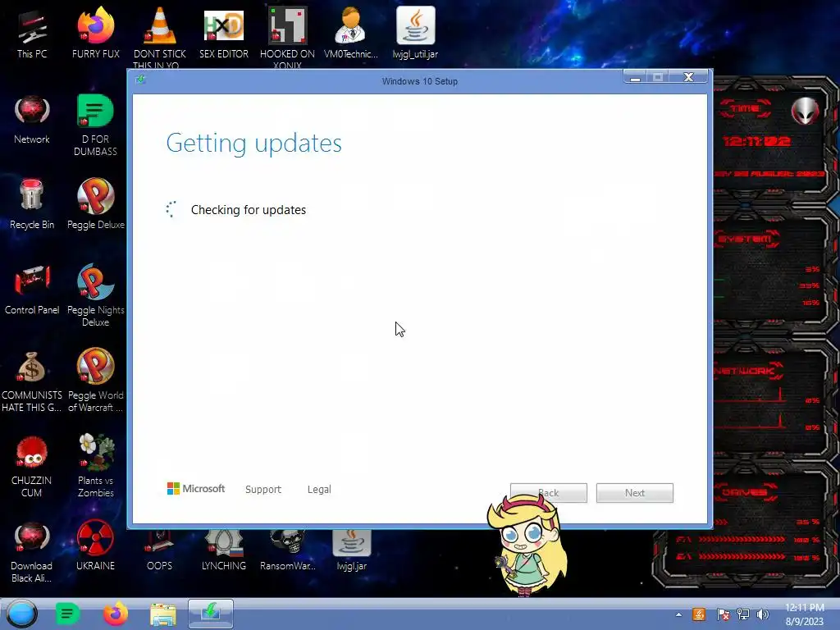The width and height of the screenshot is (840, 630).
Task: Open the taskbar clock showing 12:11 PM
Action: pyautogui.click(x=804, y=614)
